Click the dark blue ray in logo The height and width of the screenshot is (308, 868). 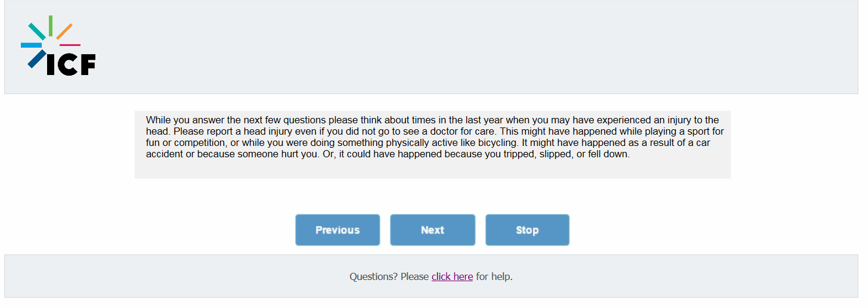(36, 58)
